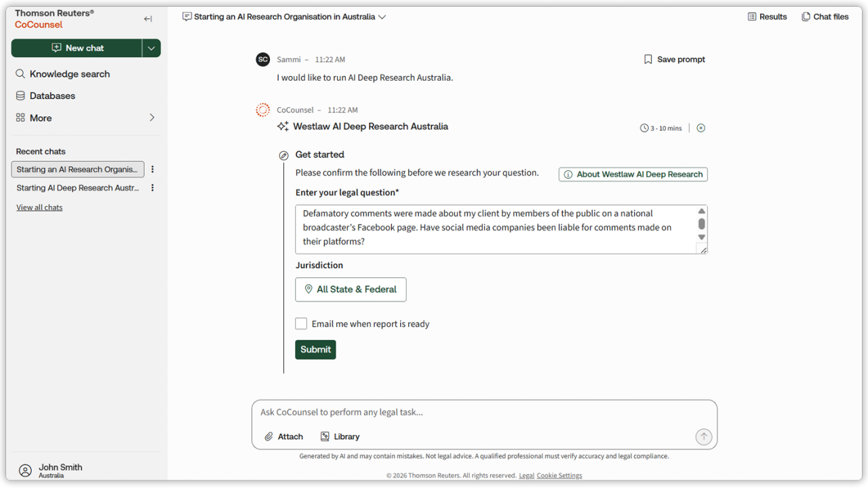This screenshot has width=868, height=488.
Task: Open Cookie Settings in the footer
Action: [x=559, y=476]
